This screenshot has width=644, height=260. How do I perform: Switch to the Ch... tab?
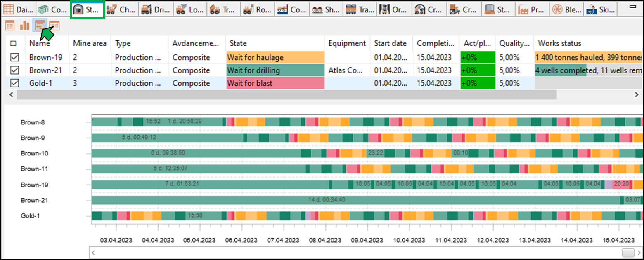coord(121,9)
